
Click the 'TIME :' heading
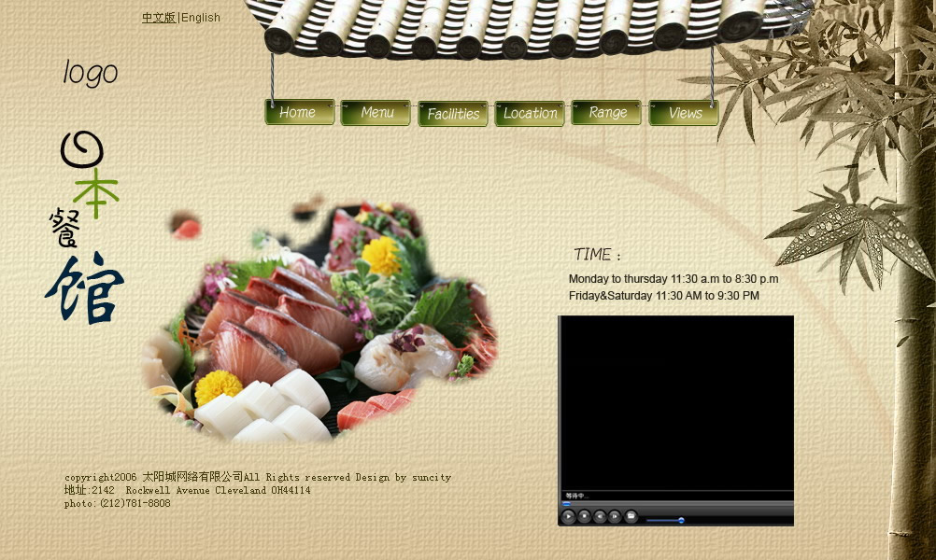tap(598, 255)
